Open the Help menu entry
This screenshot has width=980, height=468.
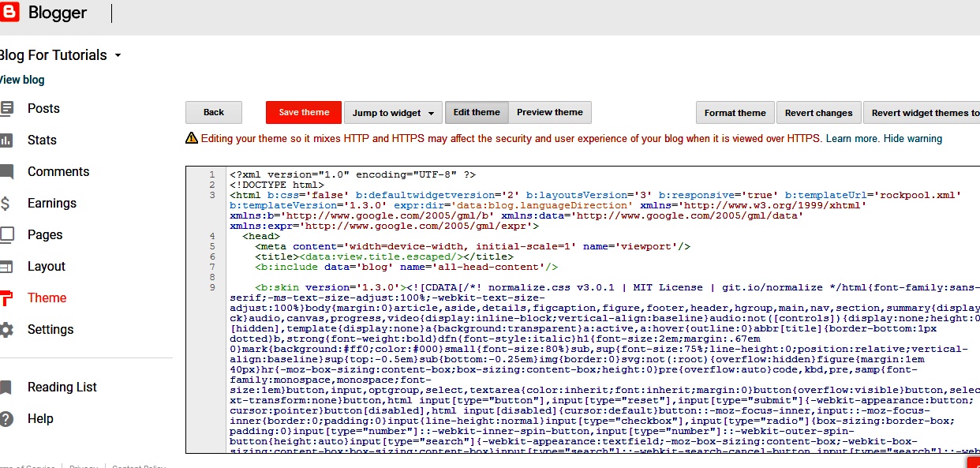pos(40,419)
